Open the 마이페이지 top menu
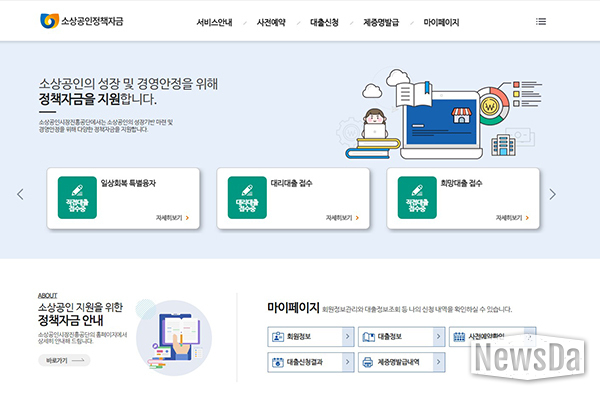This screenshot has height=394, width=600. [x=441, y=23]
